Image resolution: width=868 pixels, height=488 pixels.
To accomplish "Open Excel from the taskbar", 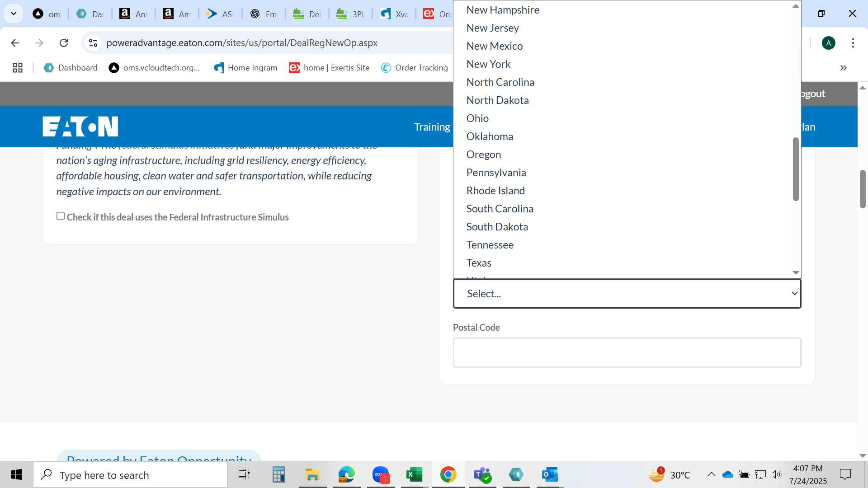I will pos(415,475).
